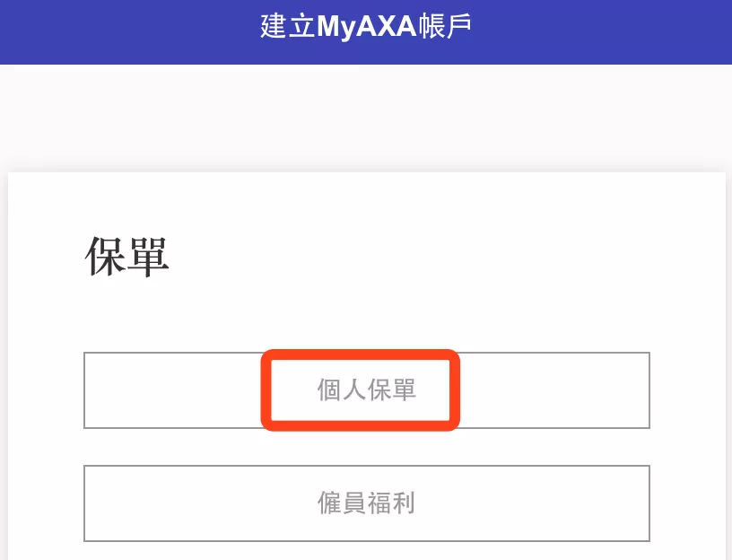Click the gap between 個人保單 and 僱員福利
The width and height of the screenshot is (732, 560).
coord(367,447)
